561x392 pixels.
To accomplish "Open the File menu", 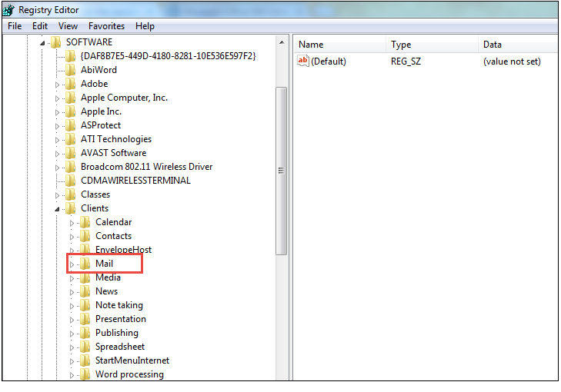I will click(15, 26).
